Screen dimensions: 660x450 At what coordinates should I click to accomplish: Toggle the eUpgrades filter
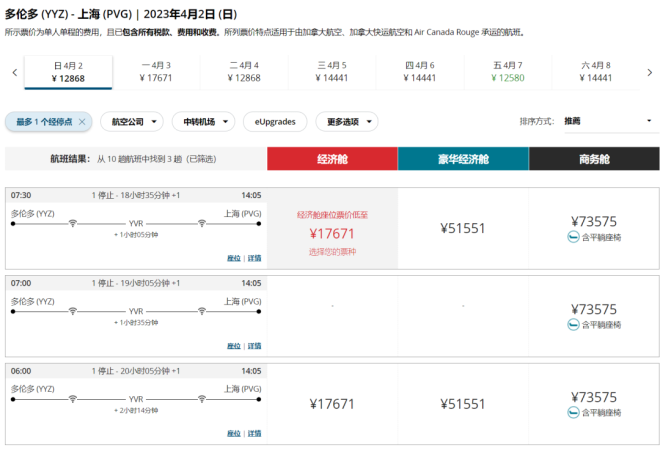tap(275, 121)
